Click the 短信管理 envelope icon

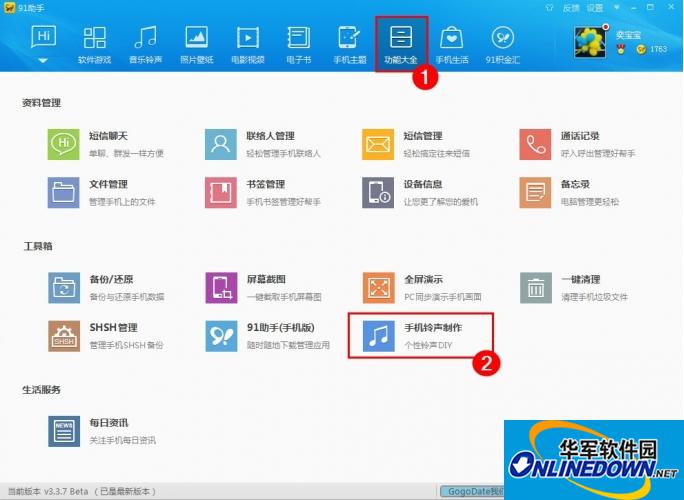[x=378, y=144]
